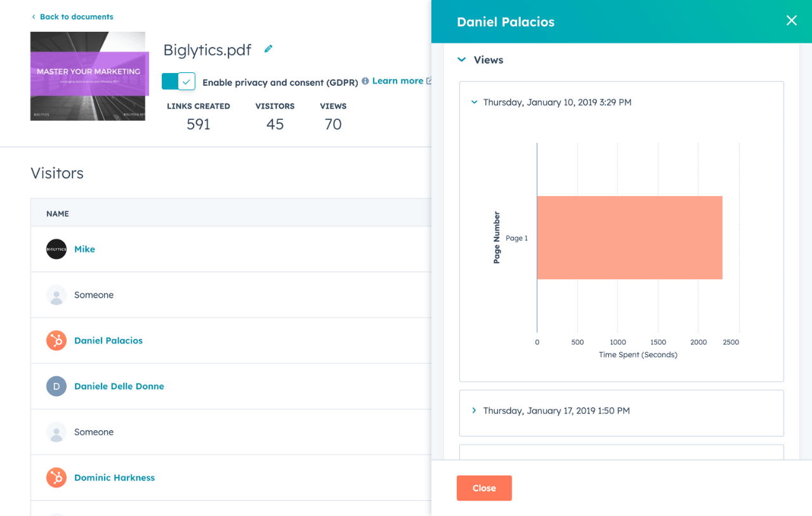
Task: Click the Page Number axis title
Action: [497, 237]
